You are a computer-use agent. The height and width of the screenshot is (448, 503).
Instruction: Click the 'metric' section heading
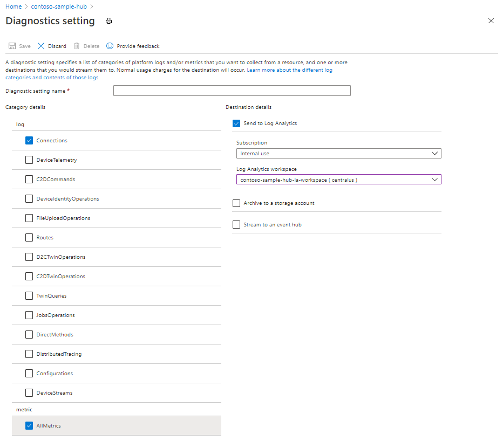pyautogui.click(x=24, y=410)
